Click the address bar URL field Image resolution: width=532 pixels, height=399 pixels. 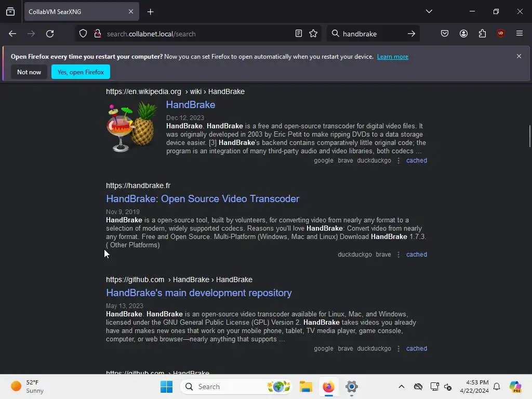click(197, 34)
